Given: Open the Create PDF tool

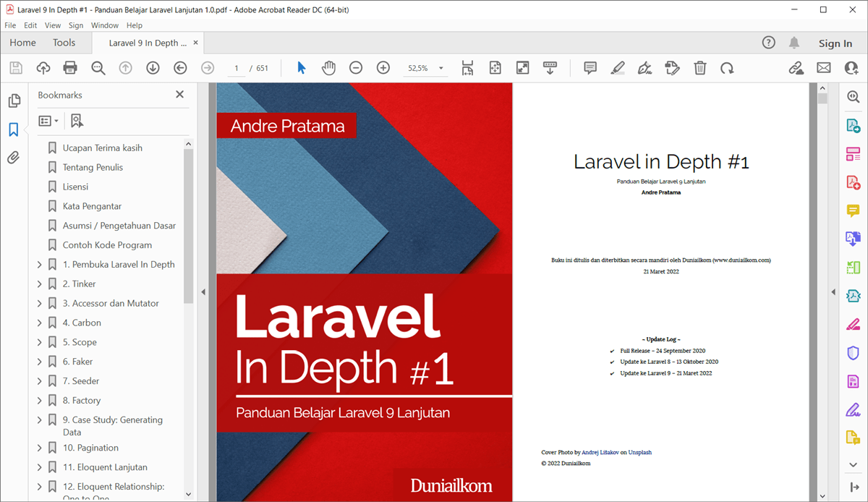Looking at the screenshot, I should point(853,182).
